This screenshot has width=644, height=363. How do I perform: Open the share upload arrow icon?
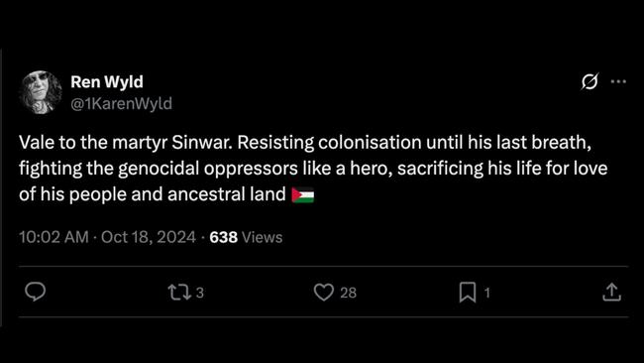point(611,292)
